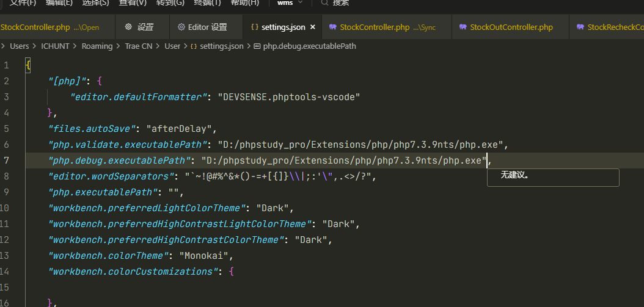This screenshot has width=644, height=307.
Task: Click symbol icon before php.debug.executablePath breadcrumb
Action: [257, 46]
